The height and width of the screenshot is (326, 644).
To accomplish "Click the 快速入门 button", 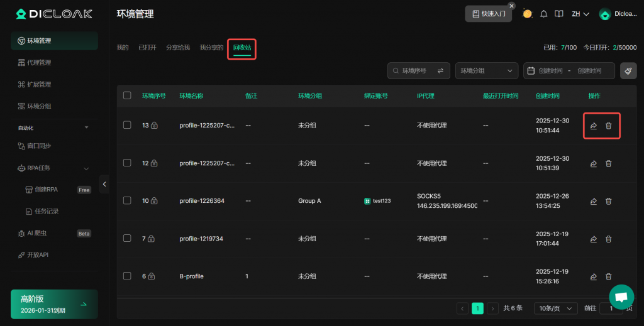I will pos(488,14).
